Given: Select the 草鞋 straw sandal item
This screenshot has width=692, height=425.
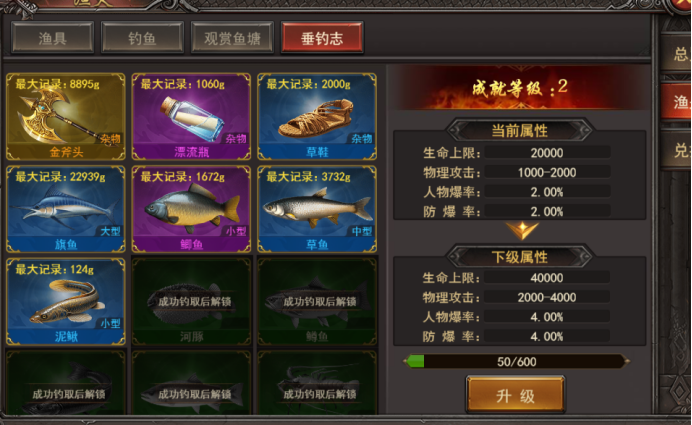Looking at the screenshot, I should (x=317, y=117).
